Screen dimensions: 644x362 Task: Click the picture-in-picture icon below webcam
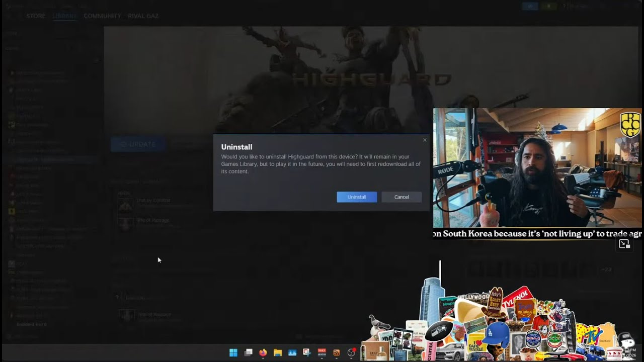624,244
